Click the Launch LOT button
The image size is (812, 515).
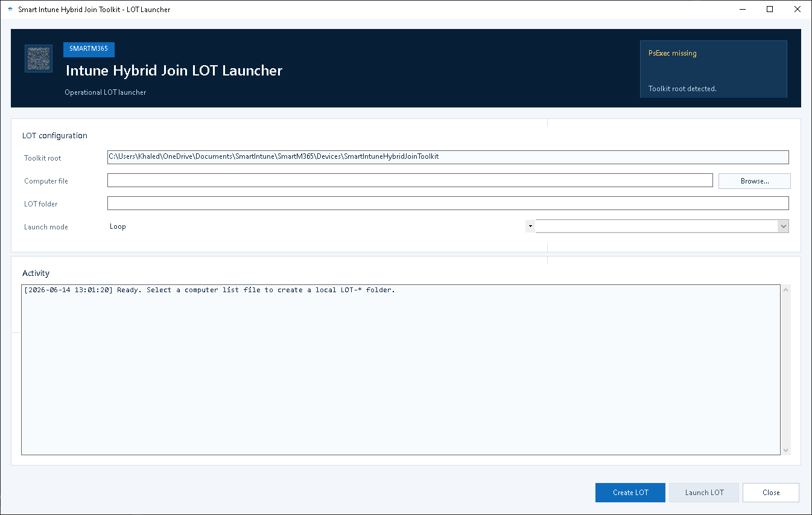point(704,493)
